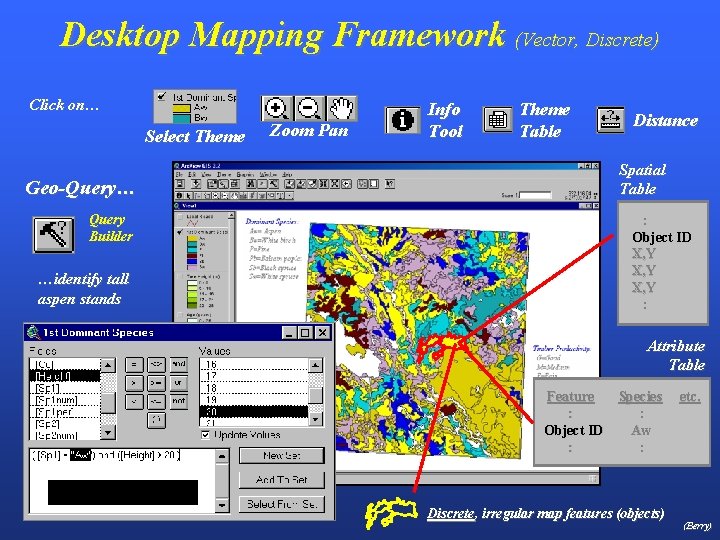720x540 pixels.
Task: Click the not-equal operator button
Action: point(156,365)
